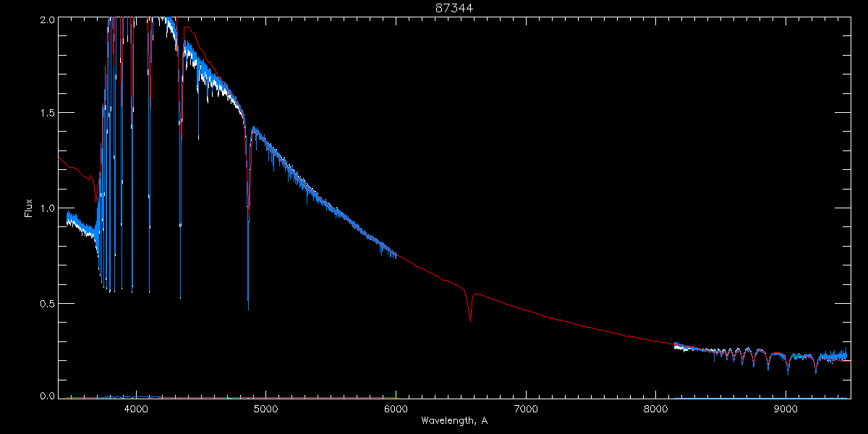Viewport: 868px width, 434px height.
Task: Click the red model curve's left start
Action: click(59, 157)
